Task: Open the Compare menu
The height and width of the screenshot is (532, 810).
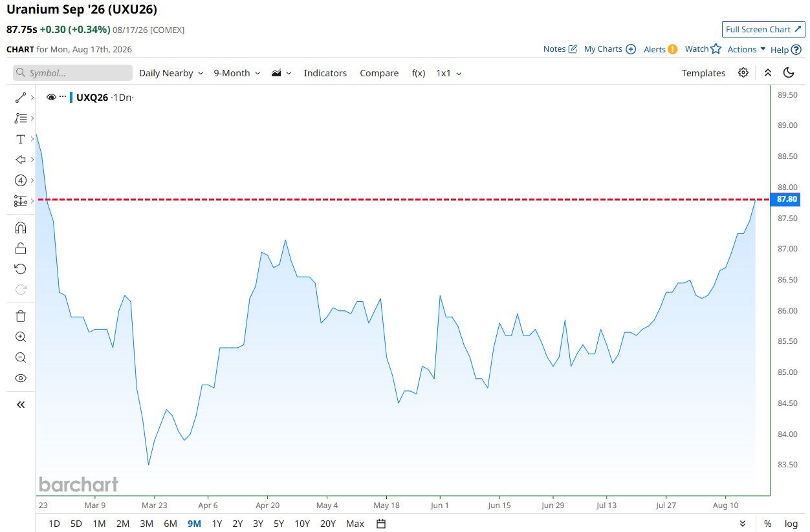Action: coord(379,73)
